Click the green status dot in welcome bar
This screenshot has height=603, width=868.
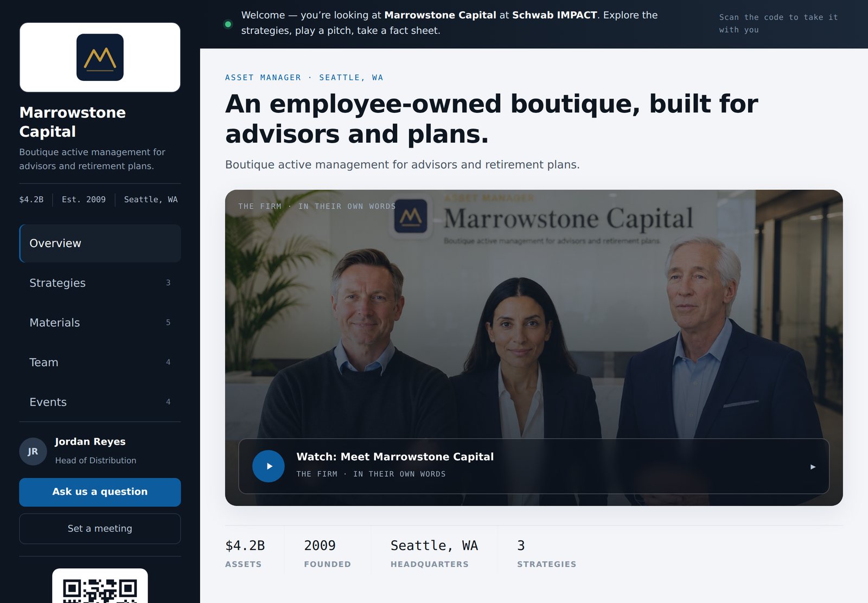[228, 24]
